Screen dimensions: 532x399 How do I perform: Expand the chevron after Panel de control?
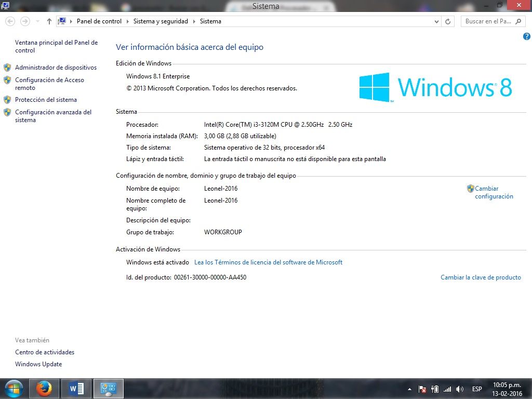tap(127, 21)
